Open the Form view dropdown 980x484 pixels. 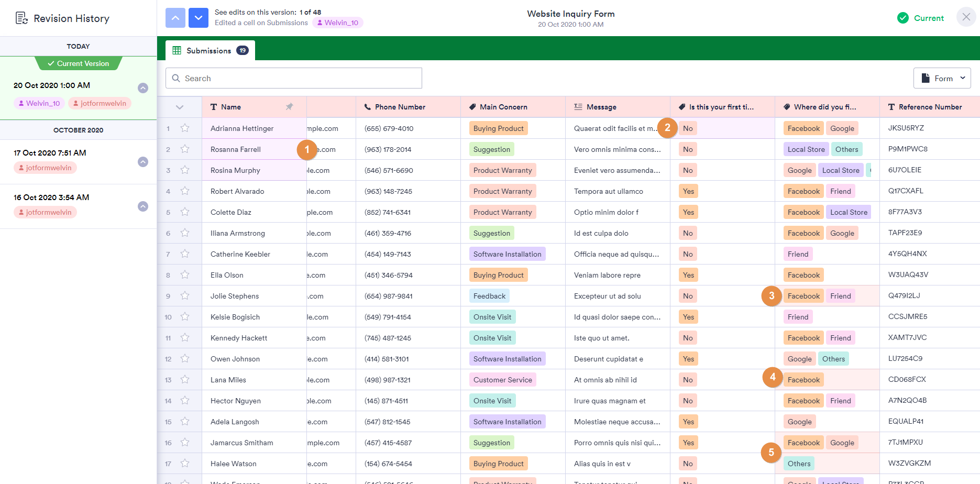942,79
